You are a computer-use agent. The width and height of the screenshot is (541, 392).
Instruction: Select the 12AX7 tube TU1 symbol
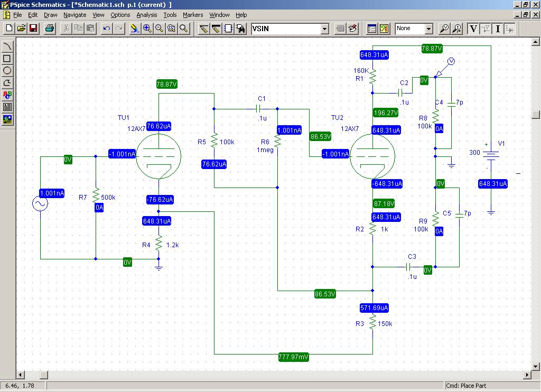(158, 156)
